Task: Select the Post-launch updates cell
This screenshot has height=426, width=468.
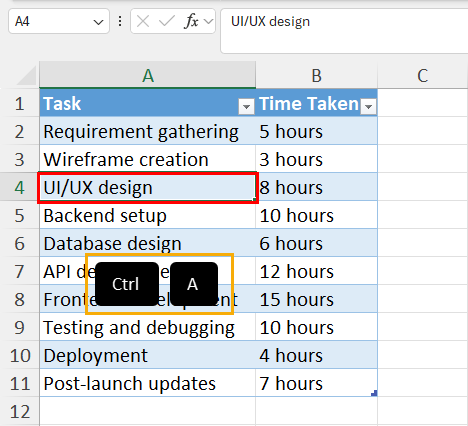Action: coord(148,383)
